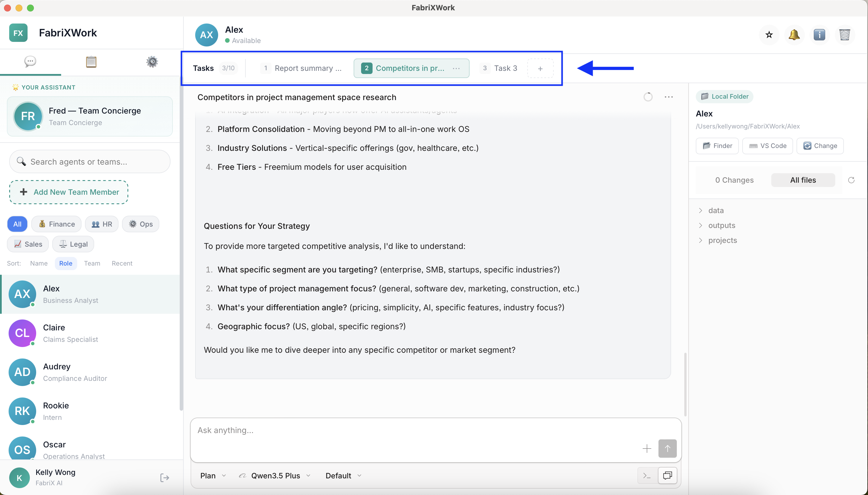Sort agents by Name

[x=39, y=264]
